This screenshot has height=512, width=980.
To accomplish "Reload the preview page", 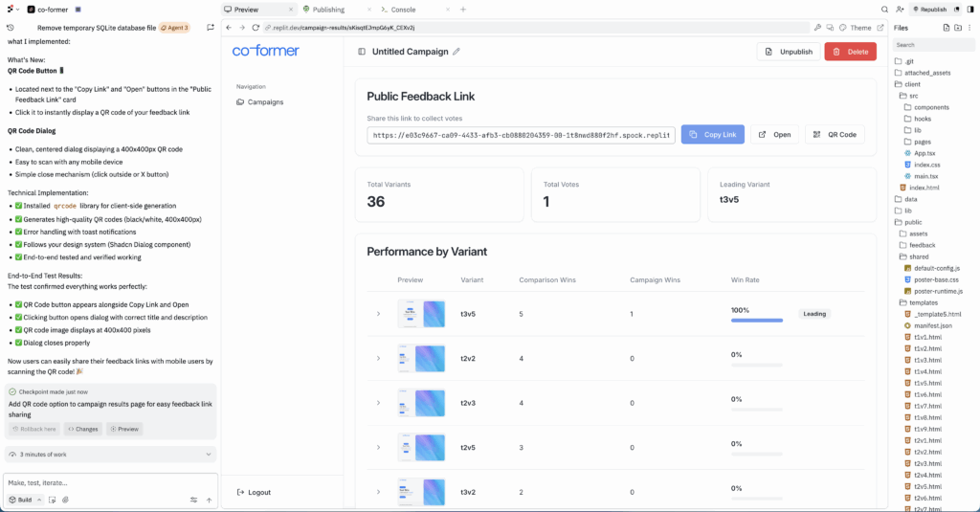I will coord(256,28).
